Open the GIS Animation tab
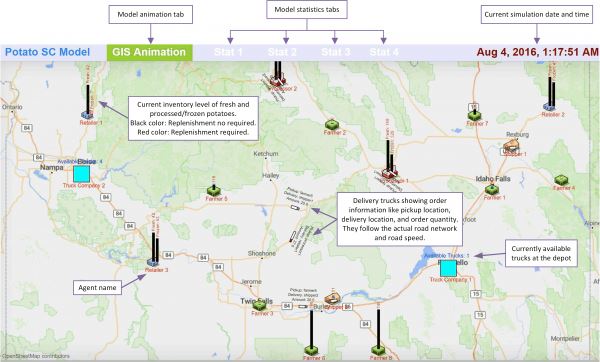 149,52
